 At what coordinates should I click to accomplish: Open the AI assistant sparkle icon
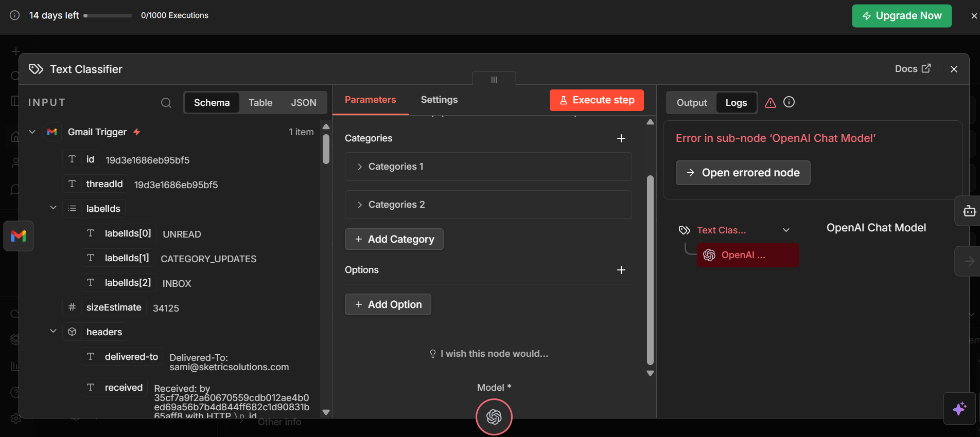[959, 409]
